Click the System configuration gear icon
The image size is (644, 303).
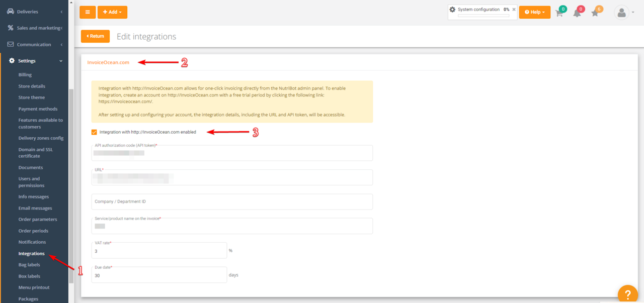pos(452,10)
